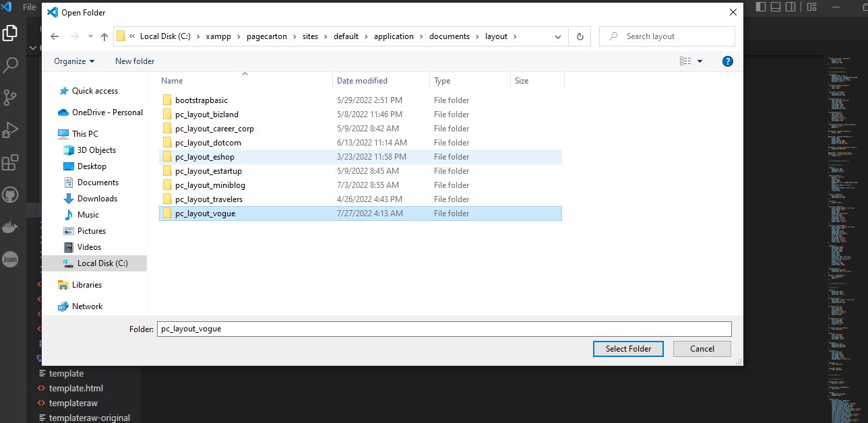Image resolution: width=868 pixels, height=423 pixels.
Task: Cancel the Open Folder dialog
Action: click(x=702, y=349)
